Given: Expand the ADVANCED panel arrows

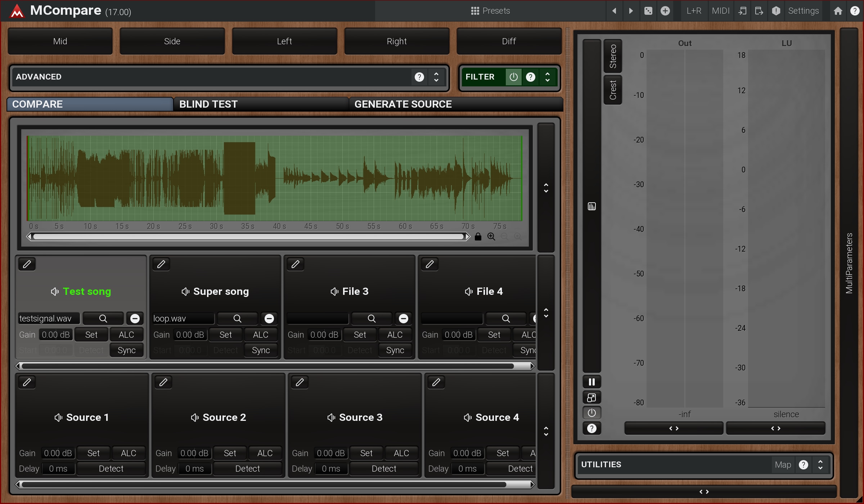Looking at the screenshot, I should (x=436, y=77).
